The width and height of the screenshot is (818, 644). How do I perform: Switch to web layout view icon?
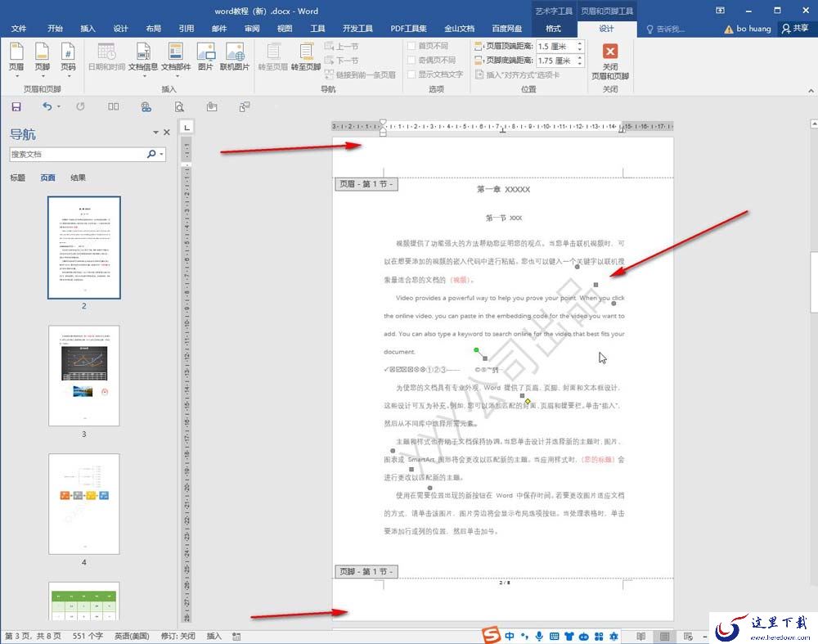[x=688, y=636]
